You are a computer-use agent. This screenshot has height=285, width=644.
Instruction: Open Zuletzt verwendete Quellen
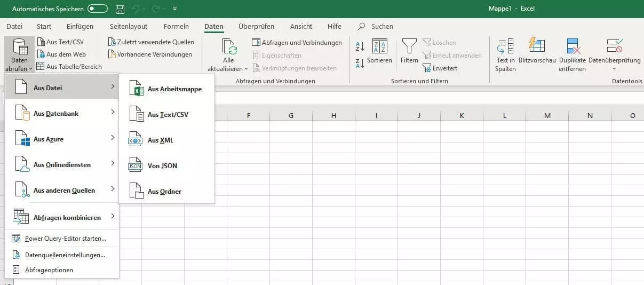[151, 42]
